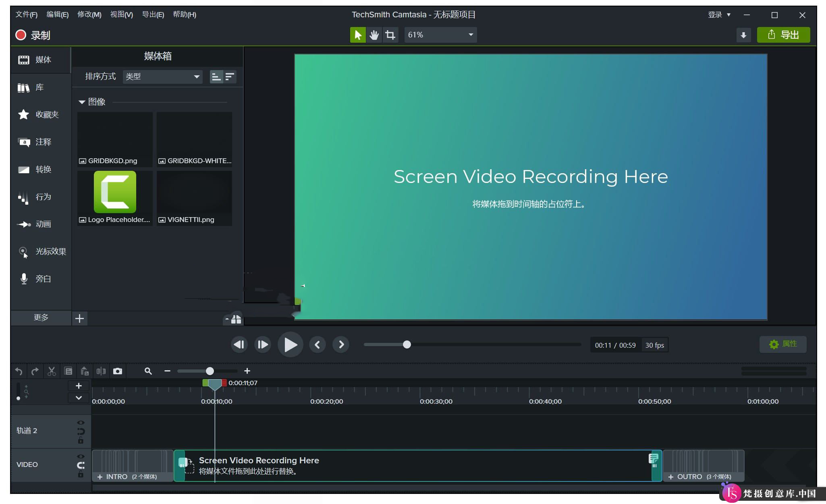Open the 媒体 media tab in sidebar
Viewport: 826px width, 504px height.
click(x=40, y=60)
